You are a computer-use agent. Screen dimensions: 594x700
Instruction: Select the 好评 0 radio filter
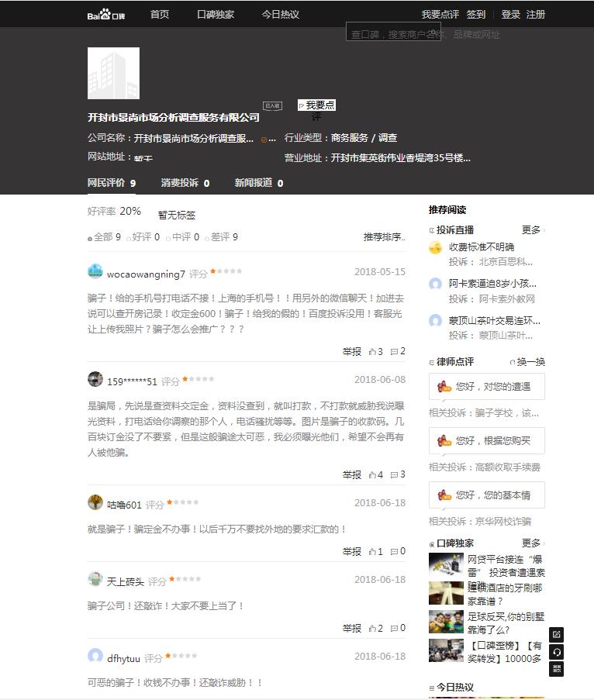[x=143, y=237]
